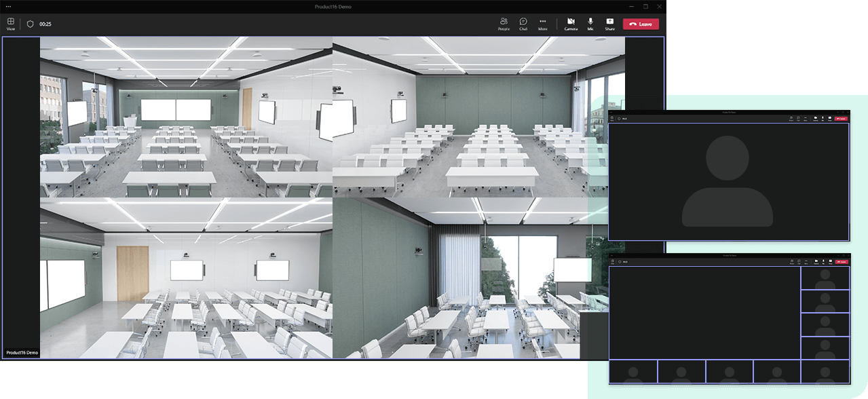Toggle Camera in the single-avatar window
The width and height of the screenshot is (868, 399).
pos(815,118)
